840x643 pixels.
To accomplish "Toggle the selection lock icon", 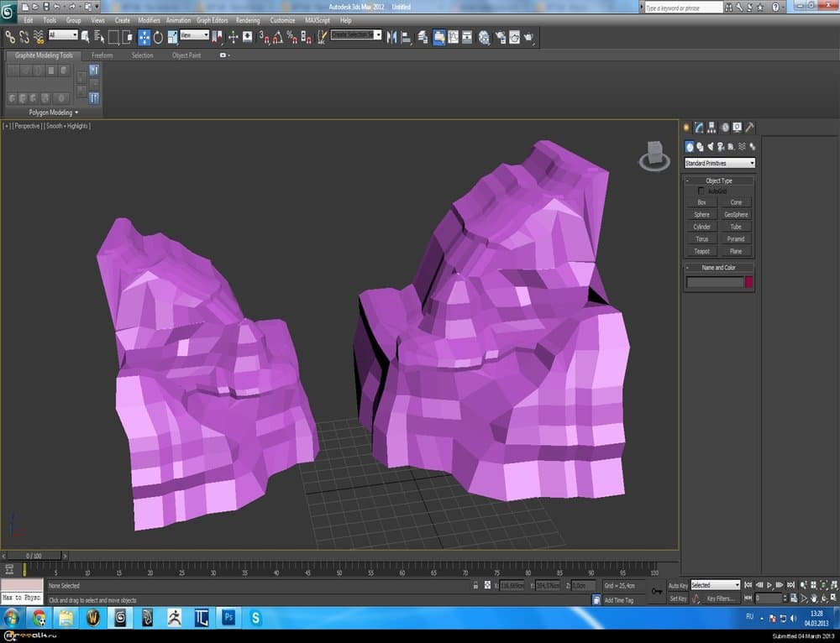I will (476, 585).
